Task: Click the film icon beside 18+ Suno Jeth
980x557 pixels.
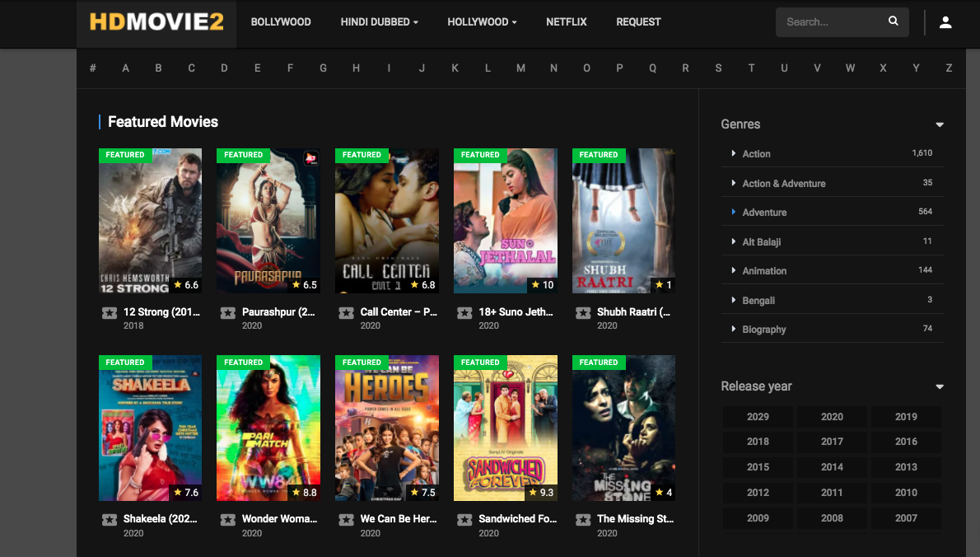Action: click(464, 313)
